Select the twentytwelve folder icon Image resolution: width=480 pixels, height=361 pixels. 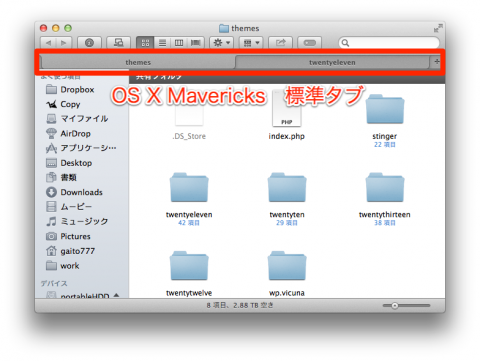click(189, 266)
